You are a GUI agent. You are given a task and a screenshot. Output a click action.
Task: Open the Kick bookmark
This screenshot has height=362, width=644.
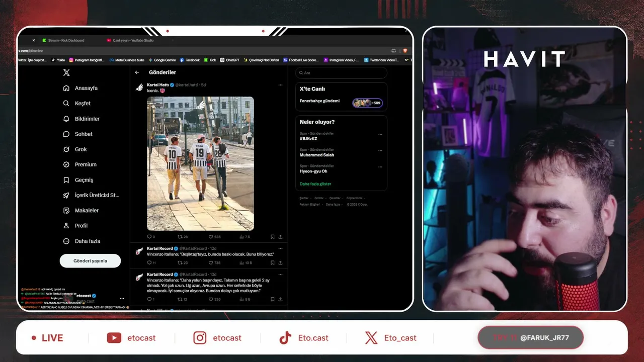210,60
